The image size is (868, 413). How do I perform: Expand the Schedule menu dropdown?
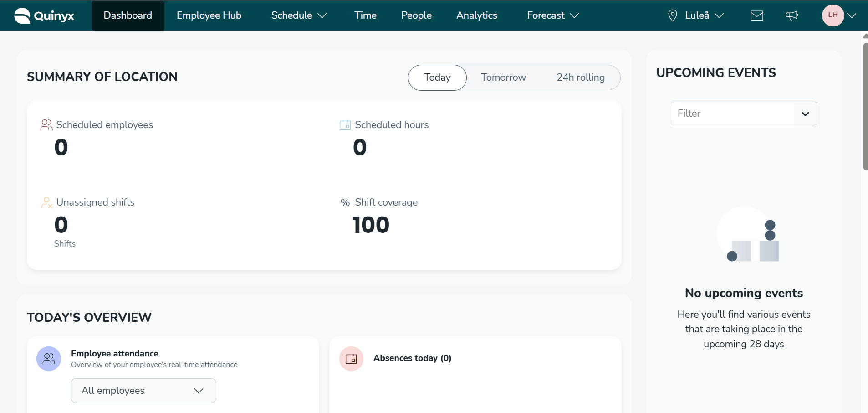point(299,15)
